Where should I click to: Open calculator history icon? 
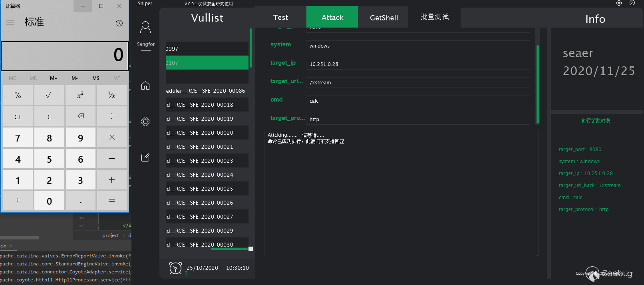coord(119,23)
